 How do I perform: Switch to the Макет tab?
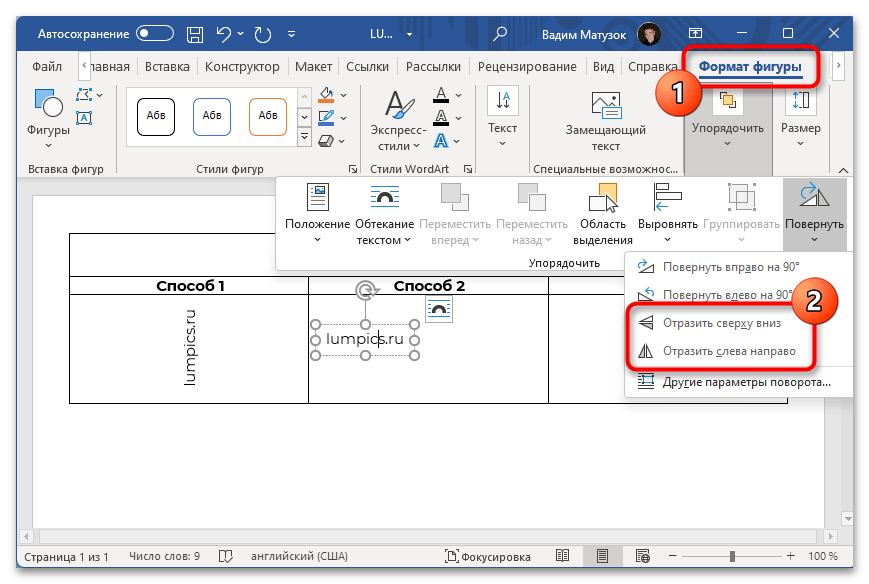tap(313, 67)
